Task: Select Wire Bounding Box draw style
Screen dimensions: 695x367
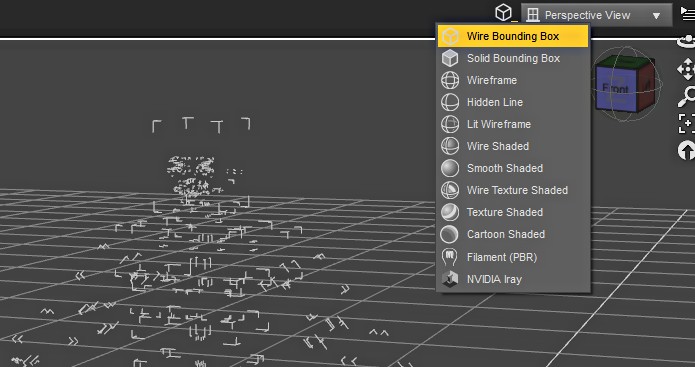Action: click(x=513, y=36)
